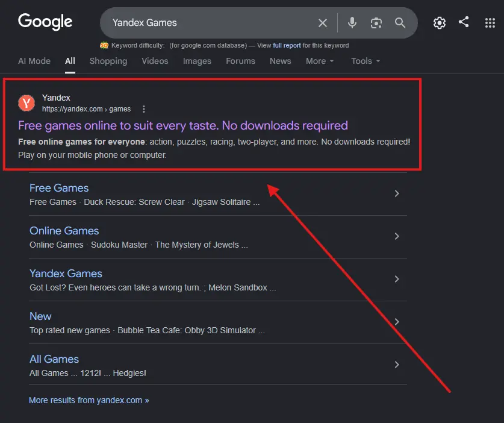Image resolution: width=504 pixels, height=423 pixels.
Task: Switch to the Shopping tab
Action: point(108,61)
